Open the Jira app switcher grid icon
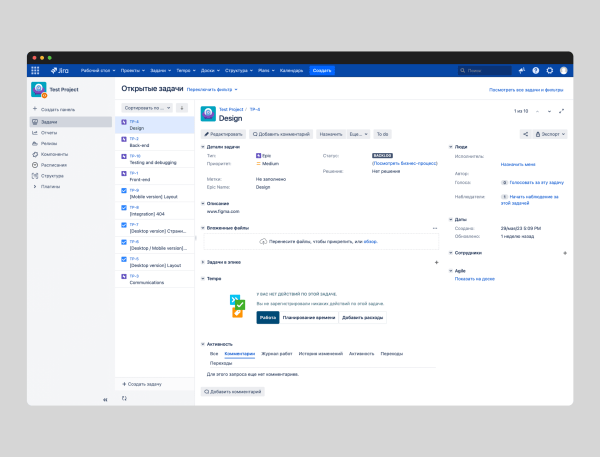 [35, 71]
